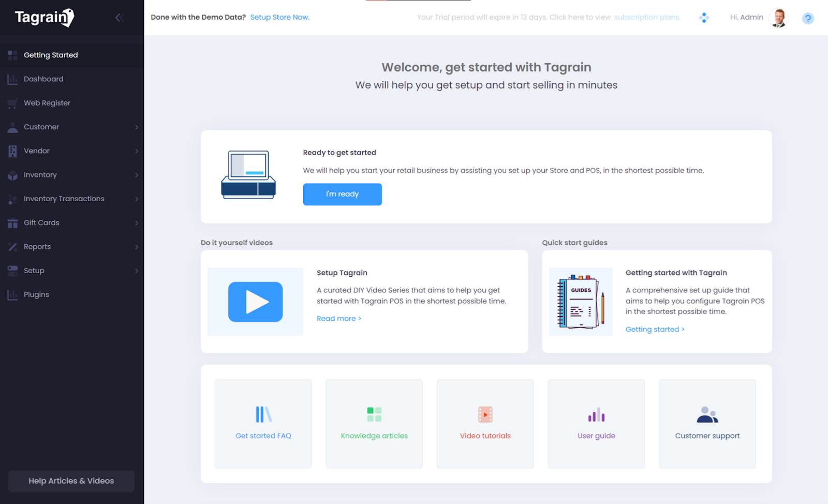Image resolution: width=828 pixels, height=504 pixels.
Task: Open the Customer support label
Action: tap(707, 436)
